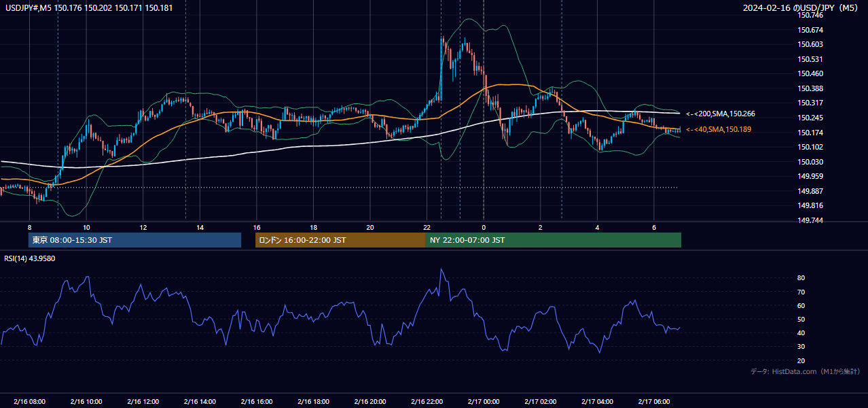Click price level 149.744 on axis

click(810, 220)
